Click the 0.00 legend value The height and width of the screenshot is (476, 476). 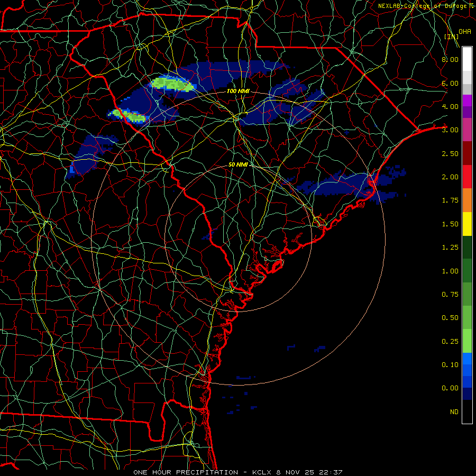450,388
